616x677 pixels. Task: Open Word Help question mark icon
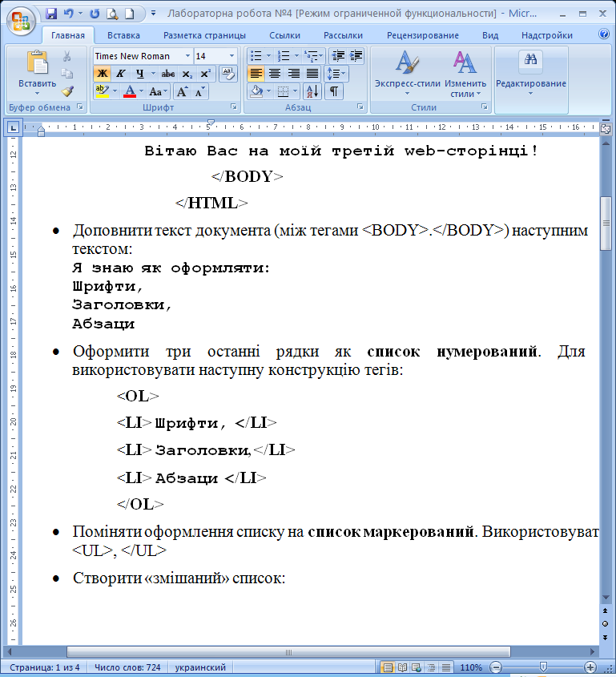click(604, 34)
